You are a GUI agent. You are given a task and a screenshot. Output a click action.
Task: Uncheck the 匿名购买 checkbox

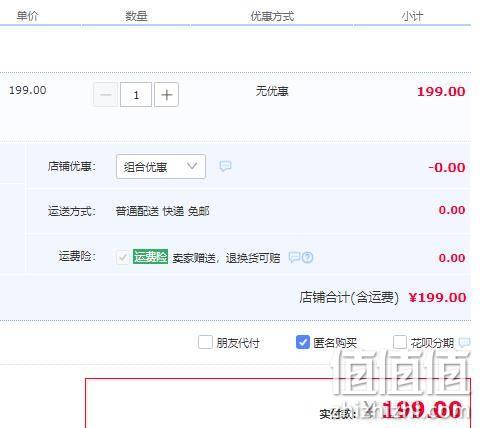click(x=303, y=342)
